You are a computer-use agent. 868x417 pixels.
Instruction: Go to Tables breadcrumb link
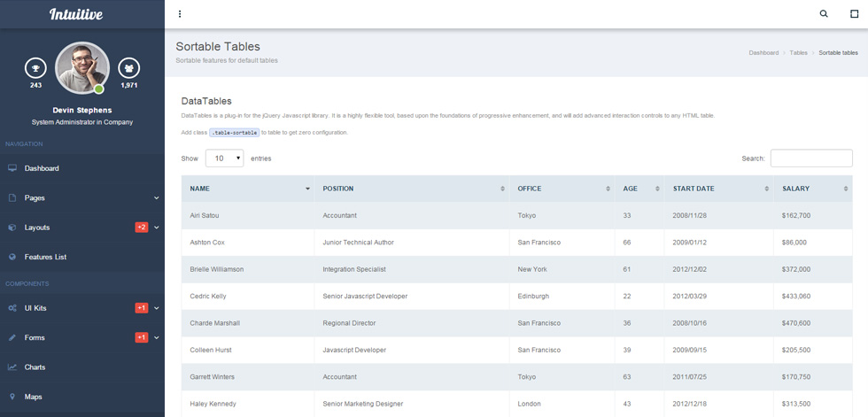(x=798, y=53)
